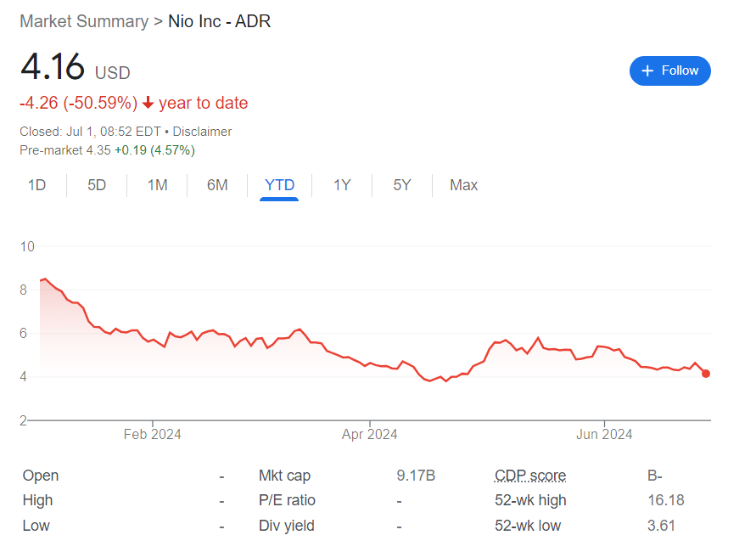Switch to the 5D tab
The height and width of the screenshot is (552, 756).
click(97, 185)
